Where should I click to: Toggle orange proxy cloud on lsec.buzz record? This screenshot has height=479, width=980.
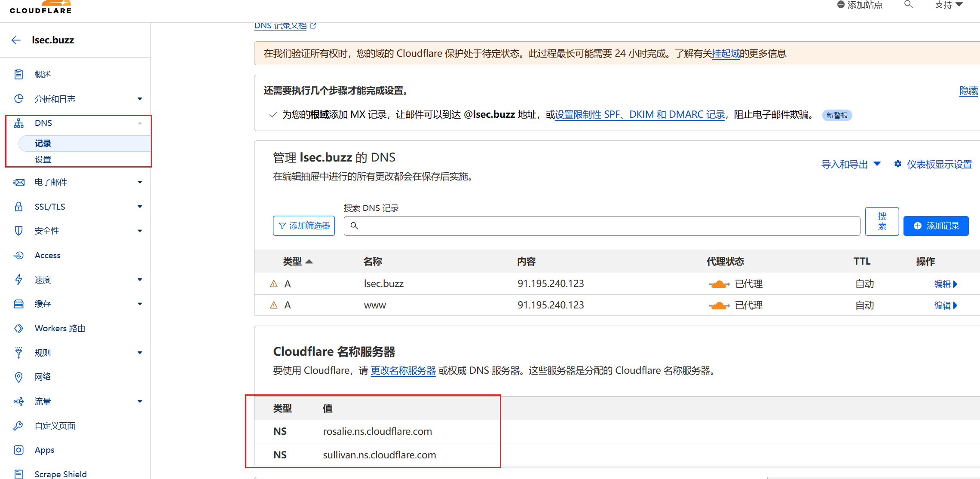[x=719, y=284]
